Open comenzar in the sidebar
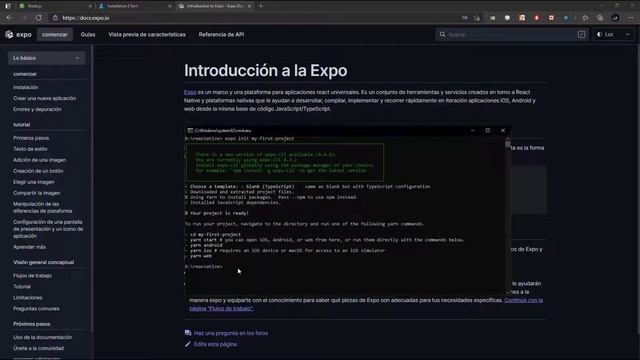Image resolution: width=640 pixels, height=360 pixels. pos(25,74)
